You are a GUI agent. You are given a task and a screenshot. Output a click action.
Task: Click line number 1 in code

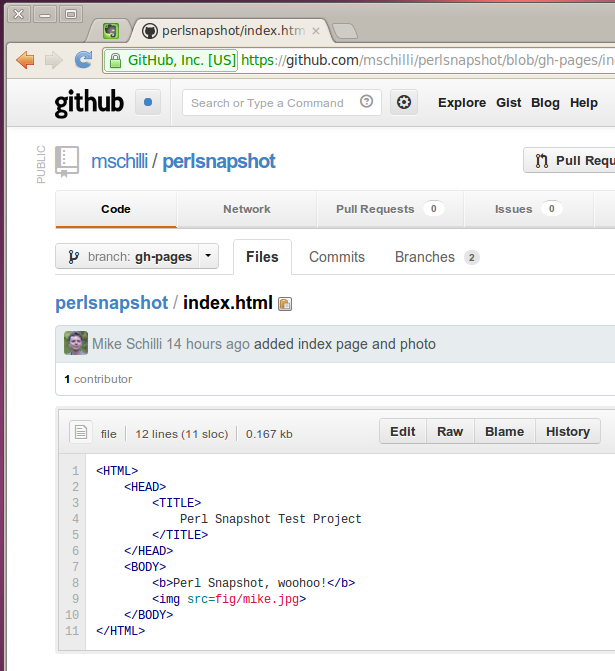point(76,471)
